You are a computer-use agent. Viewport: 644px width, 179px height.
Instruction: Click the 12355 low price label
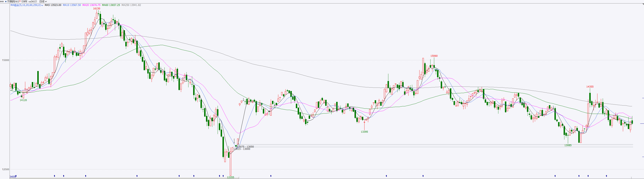click(230, 177)
